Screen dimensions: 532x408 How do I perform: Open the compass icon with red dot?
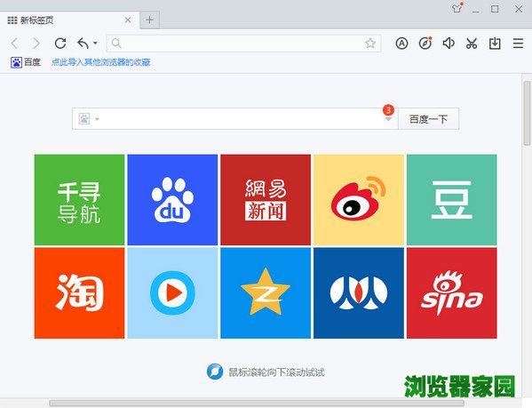point(425,43)
